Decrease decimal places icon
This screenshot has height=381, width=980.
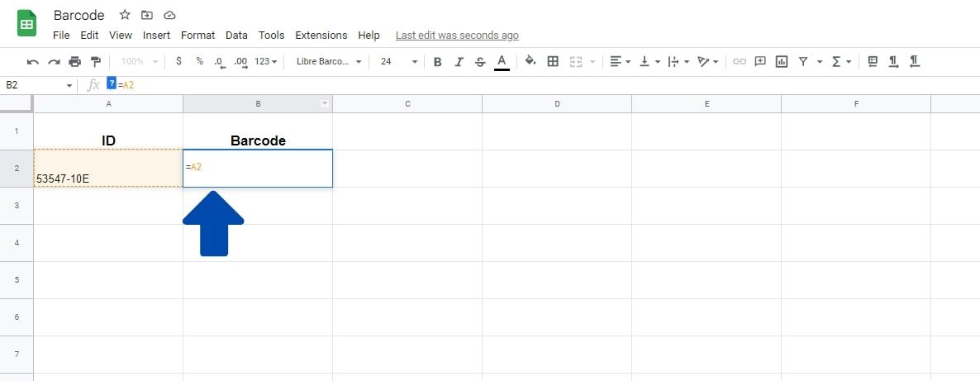coord(219,61)
